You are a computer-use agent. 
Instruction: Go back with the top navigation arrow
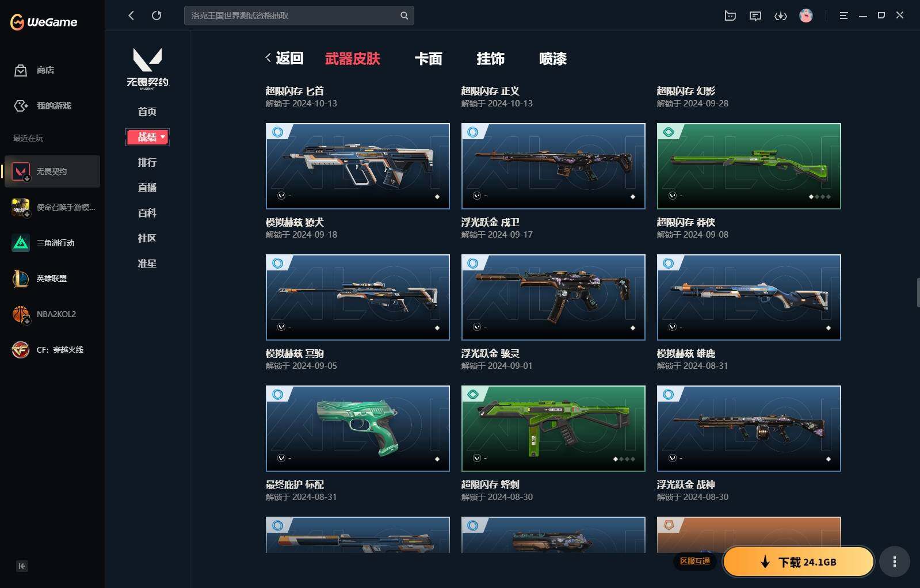pos(131,16)
